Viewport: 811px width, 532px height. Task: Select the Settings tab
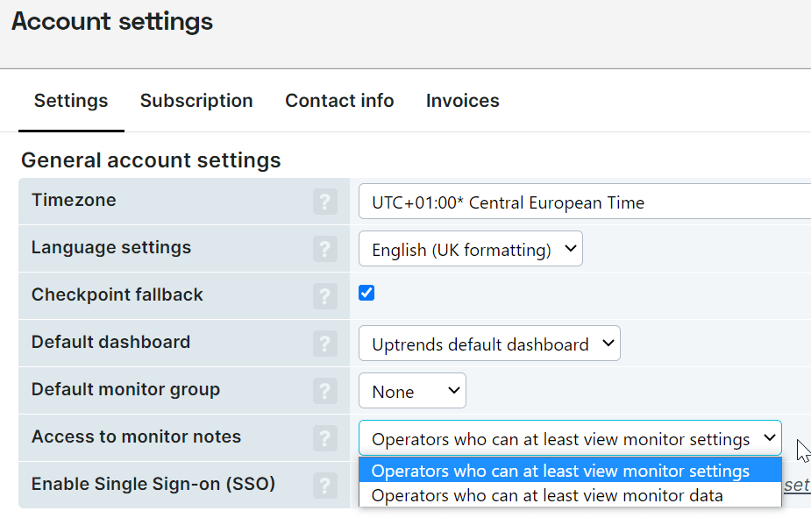click(x=71, y=101)
